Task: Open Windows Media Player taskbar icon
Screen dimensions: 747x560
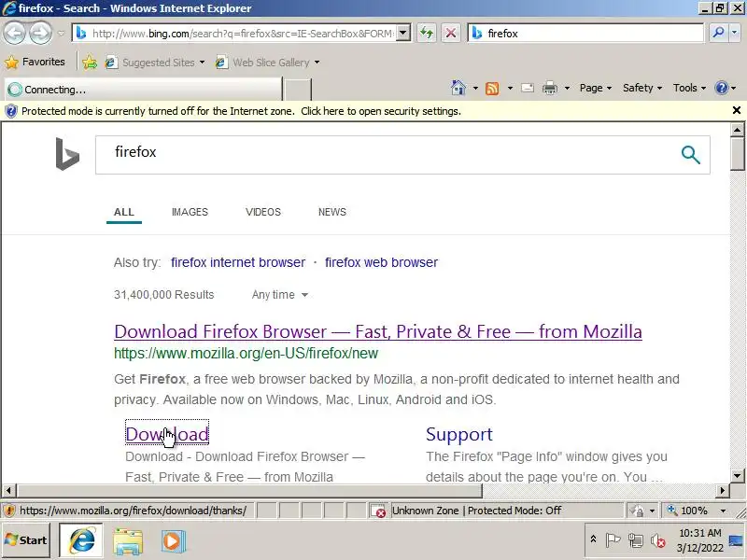Action: point(173,541)
